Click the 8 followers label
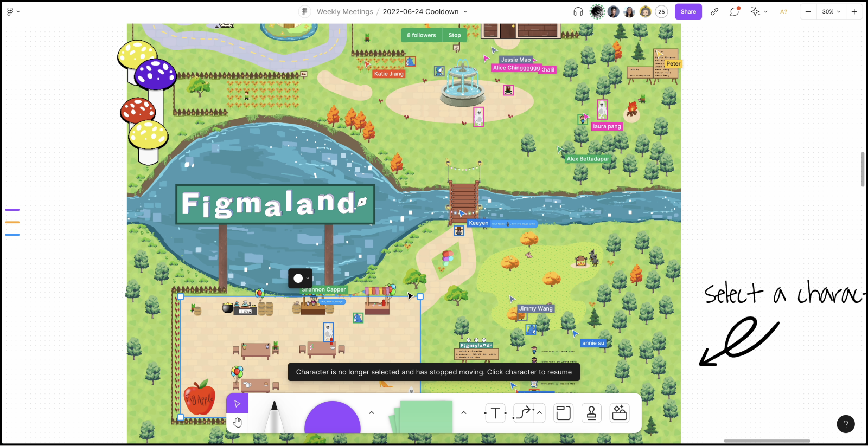Image resolution: width=868 pixels, height=446 pixels. 422,35
